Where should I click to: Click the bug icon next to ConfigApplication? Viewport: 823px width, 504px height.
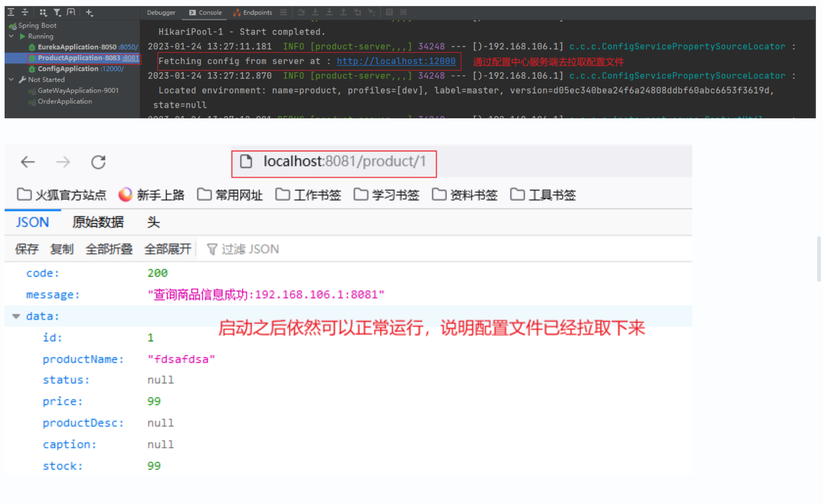coord(32,69)
